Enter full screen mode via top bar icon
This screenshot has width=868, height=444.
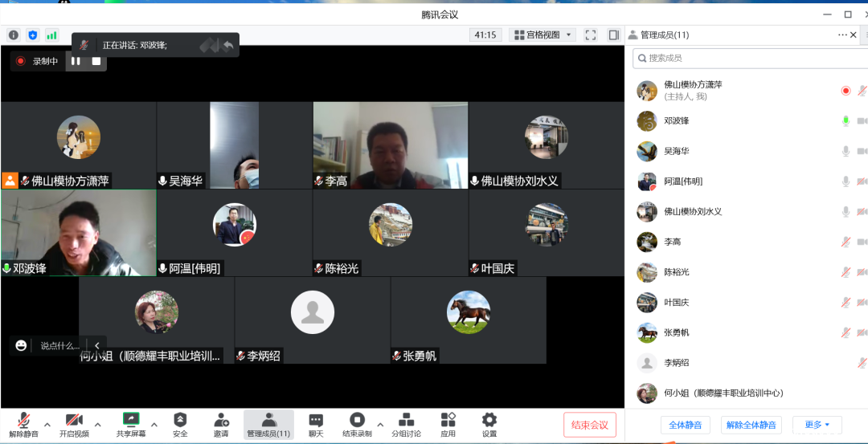pyautogui.click(x=591, y=35)
